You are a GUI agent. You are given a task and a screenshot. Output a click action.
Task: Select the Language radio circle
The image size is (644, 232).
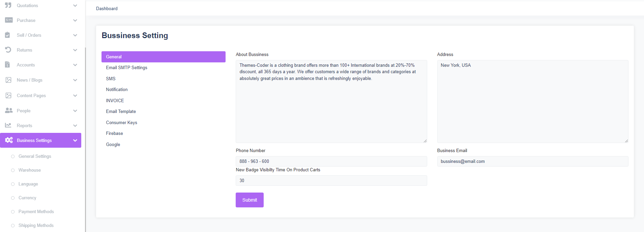point(13,184)
